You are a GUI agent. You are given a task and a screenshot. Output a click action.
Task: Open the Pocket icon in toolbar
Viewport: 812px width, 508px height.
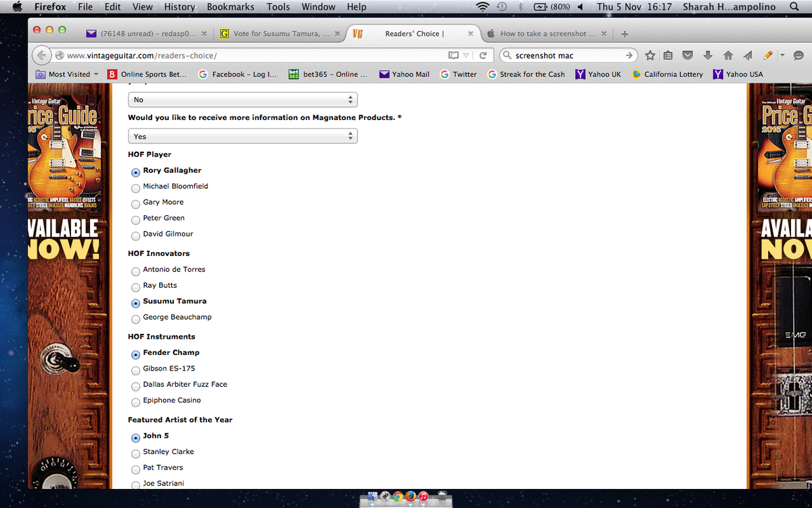[688, 56]
